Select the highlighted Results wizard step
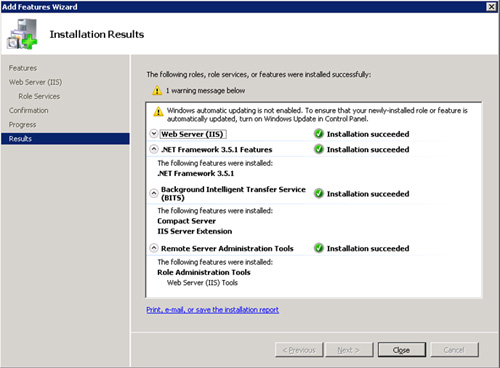Viewport: 500px width, 368px height. point(65,139)
